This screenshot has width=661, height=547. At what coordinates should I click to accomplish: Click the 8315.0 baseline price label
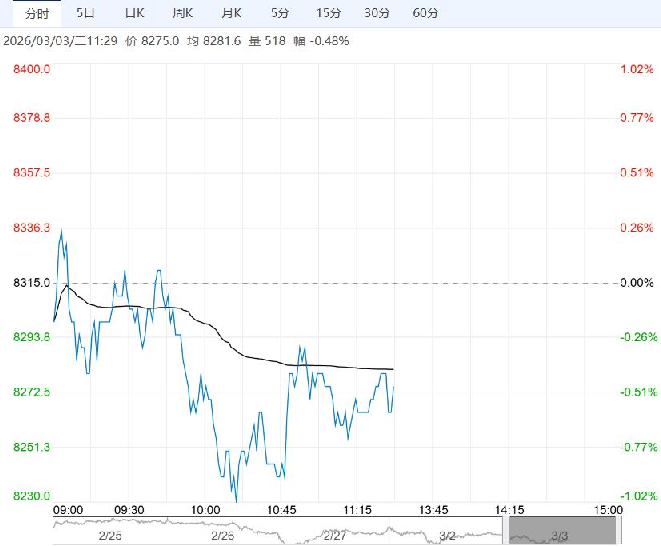click(x=32, y=283)
